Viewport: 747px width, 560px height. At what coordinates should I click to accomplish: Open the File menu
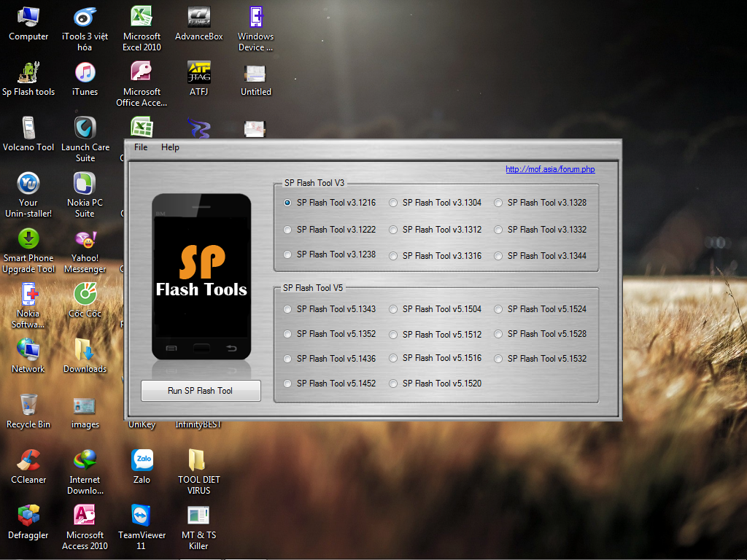coord(141,147)
